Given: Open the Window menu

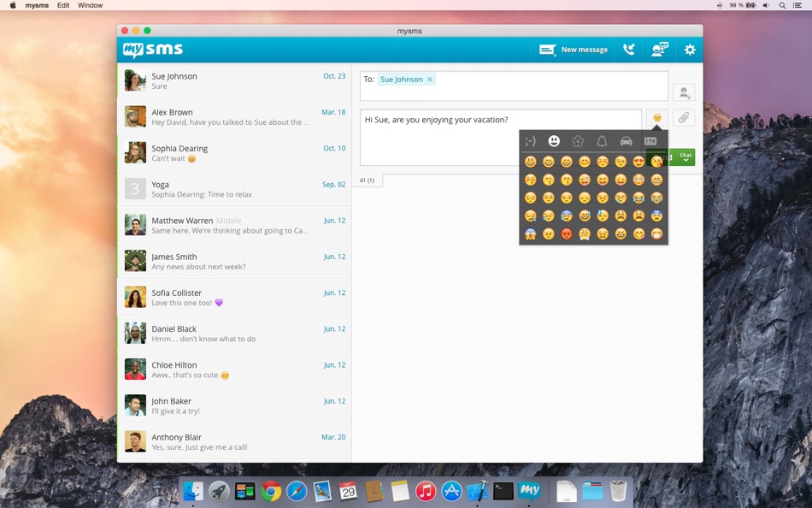Looking at the screenshot, I should (90, 5).
